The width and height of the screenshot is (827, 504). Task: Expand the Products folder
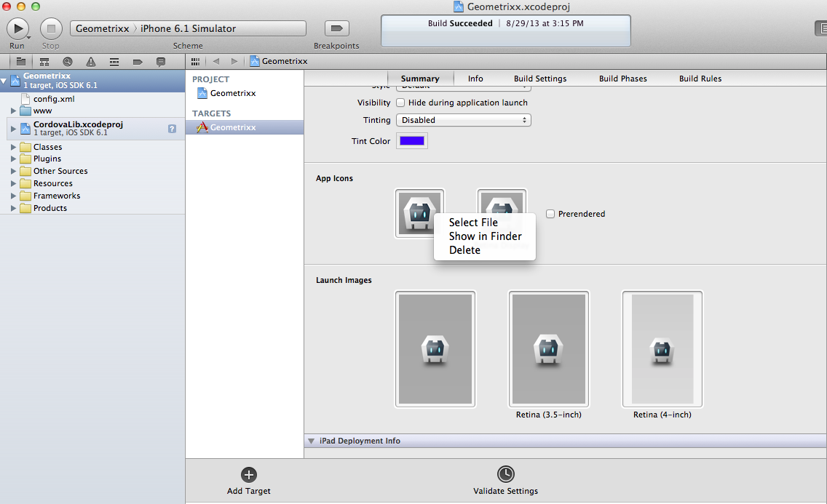click(x=13, y=208)
